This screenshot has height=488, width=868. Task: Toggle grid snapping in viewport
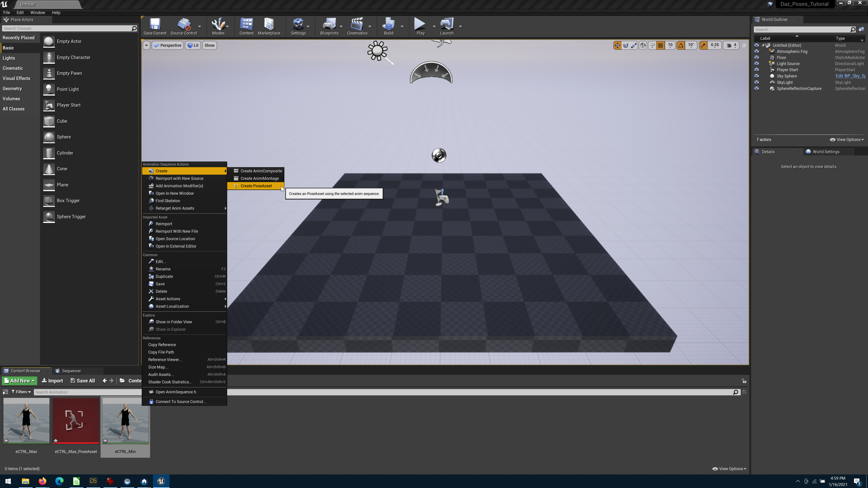661,45
